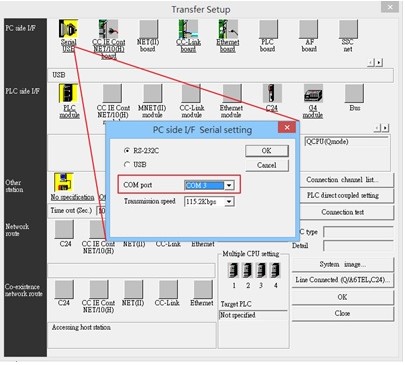
Task: Select the Ethernet board icon
Action: [x=228, y=29]
